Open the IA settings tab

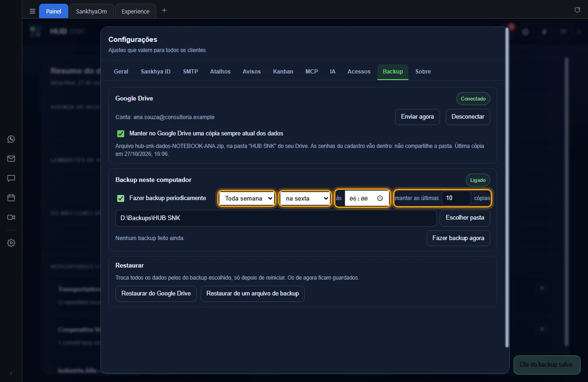333,72
